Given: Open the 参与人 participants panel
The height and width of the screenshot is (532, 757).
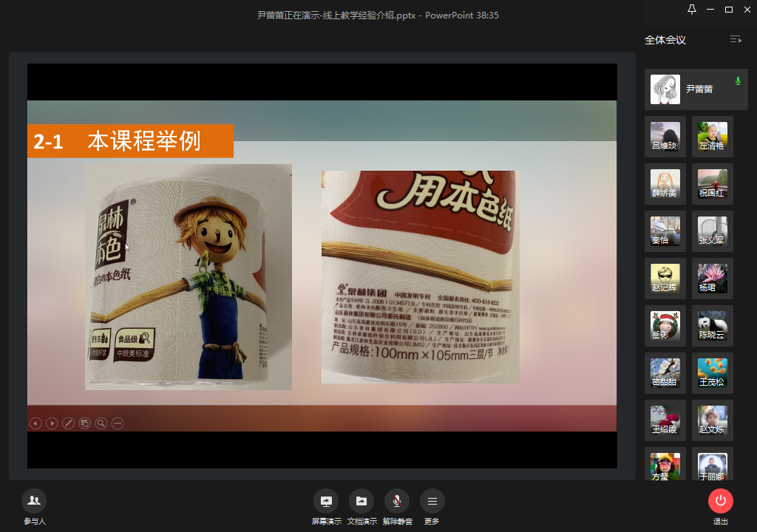Looking at the screenshot, I should (x=34, y=501).
